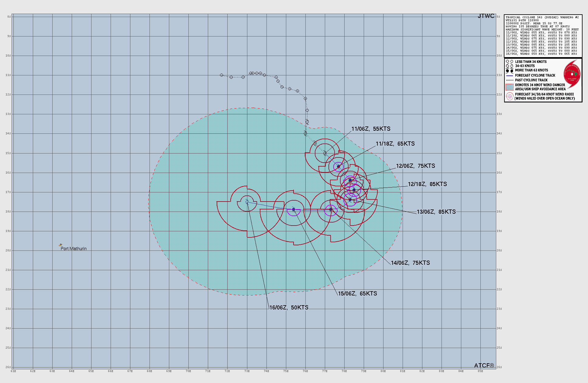Click the 16/06Z forecast position circle on the track
This screenshot has height=383, width=588.
[x=246, y=202]
